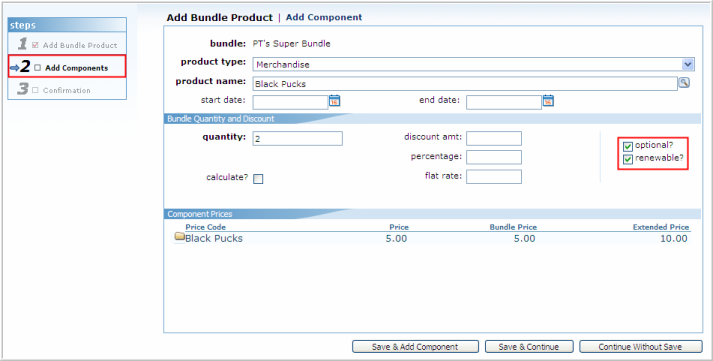This screenshot has height=361, width=713.
Task: Click Continue Without Save button
Action: tap(640, 347)
